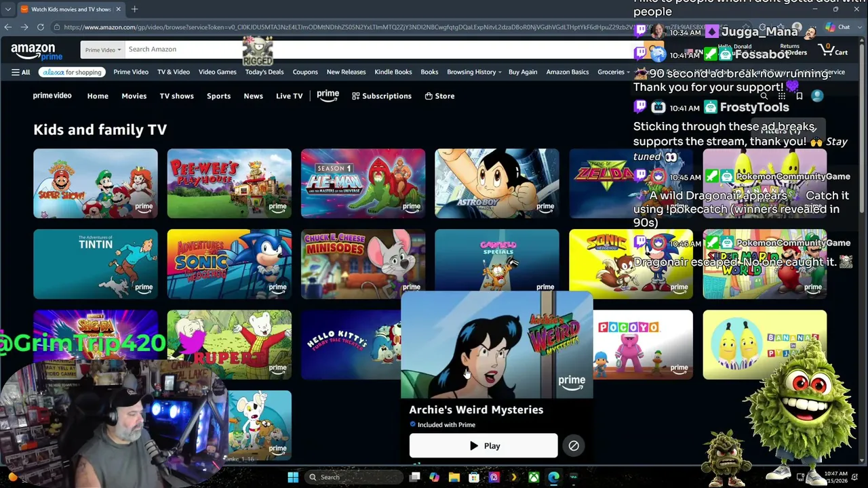
Task: Open Amazon Basics link
Action: click(x=568, y=72)
